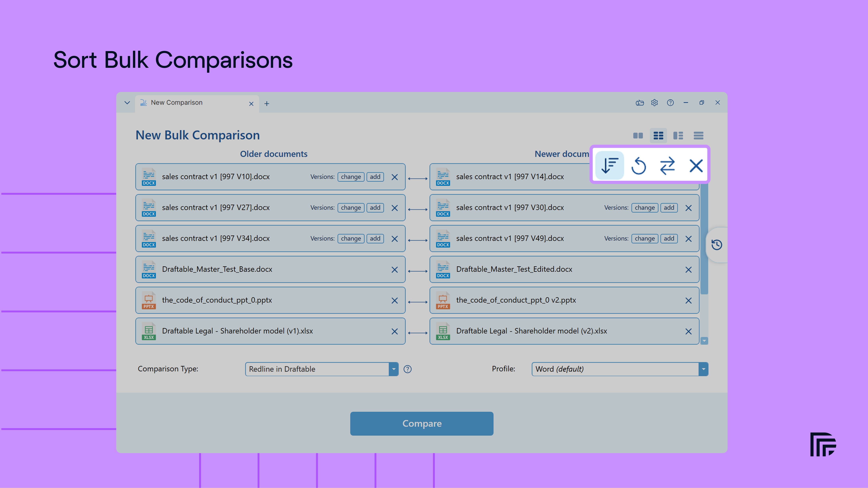Screen dimensions: 868x488
Task: Select the bulk grid view layout
Action: click(658, 136)
